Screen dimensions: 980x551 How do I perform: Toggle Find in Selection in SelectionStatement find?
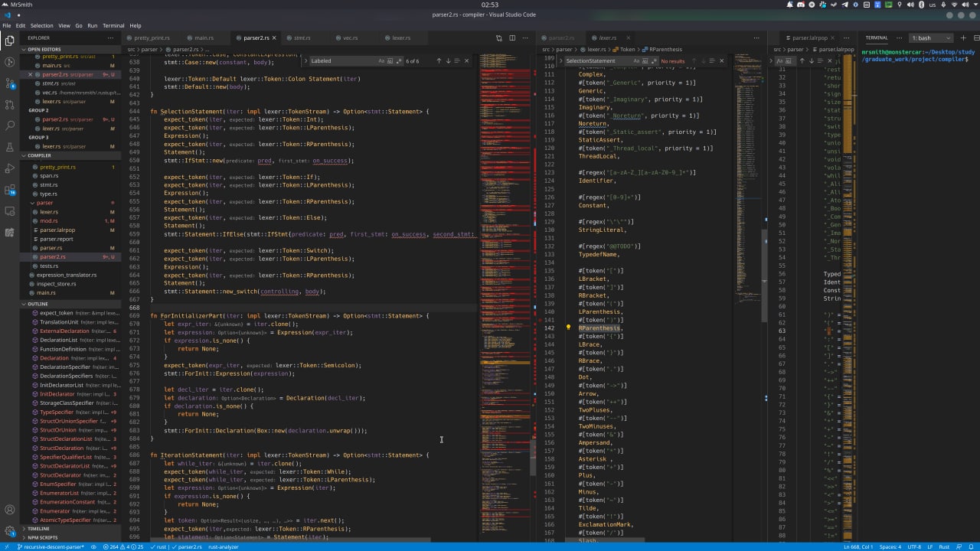(x=712, y=60)
